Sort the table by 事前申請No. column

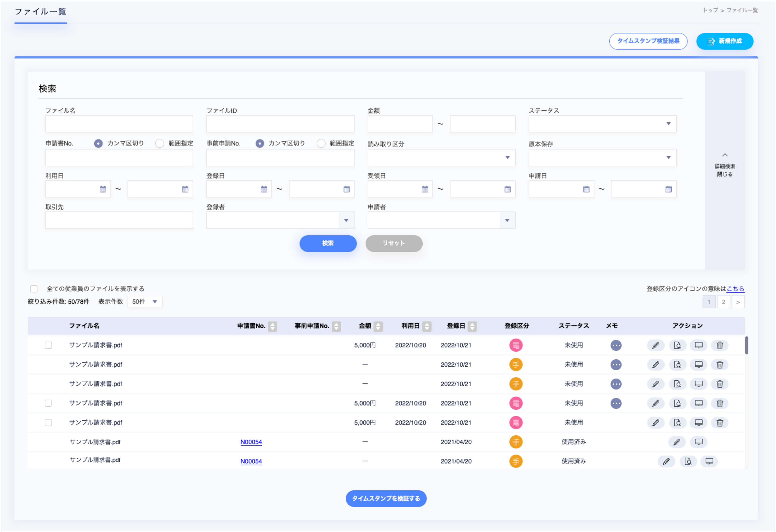pyautogui.click(x=336, y=326)
